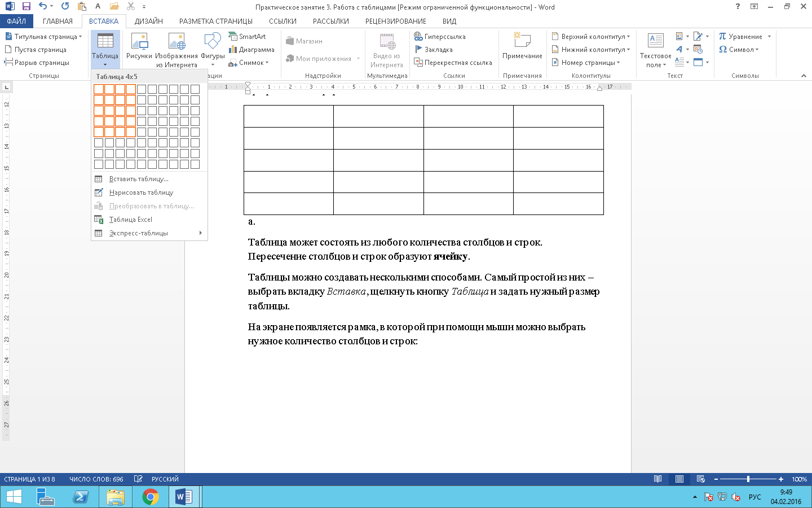Click page count 'СТРАНИЦА 1 ИЗ 8'
The image size is (812, 508).
click(x=29, y=479)
